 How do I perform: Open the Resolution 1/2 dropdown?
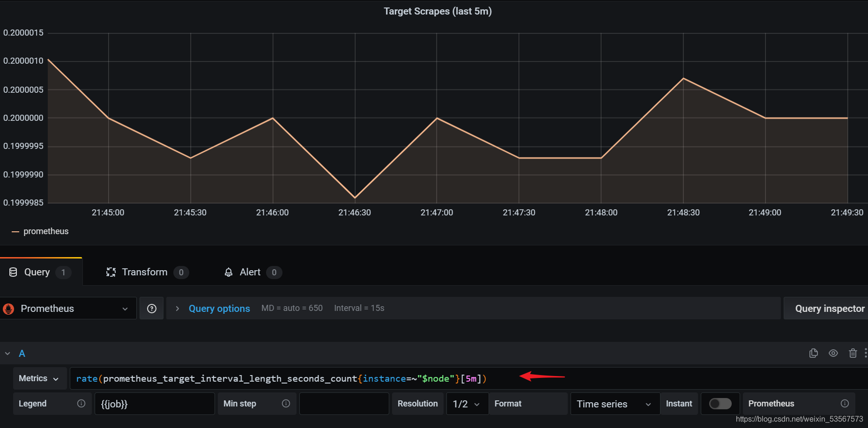[x=467, y=404]
